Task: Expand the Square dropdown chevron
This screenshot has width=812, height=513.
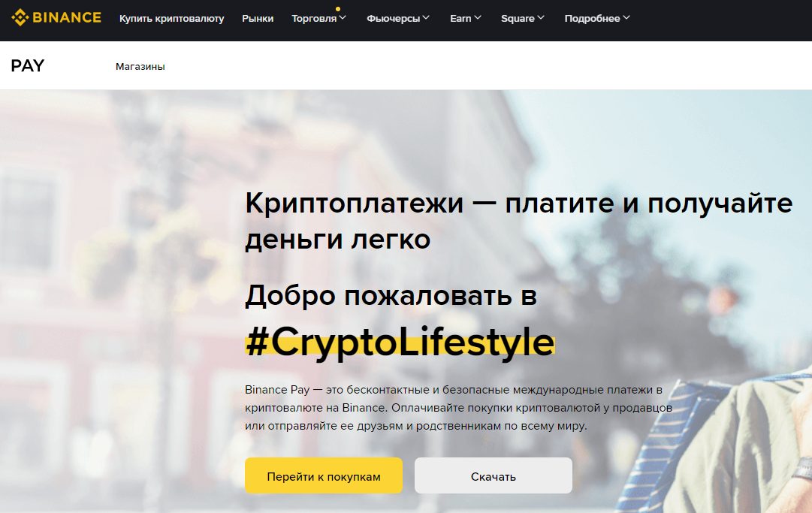Action: coord(541,17)
